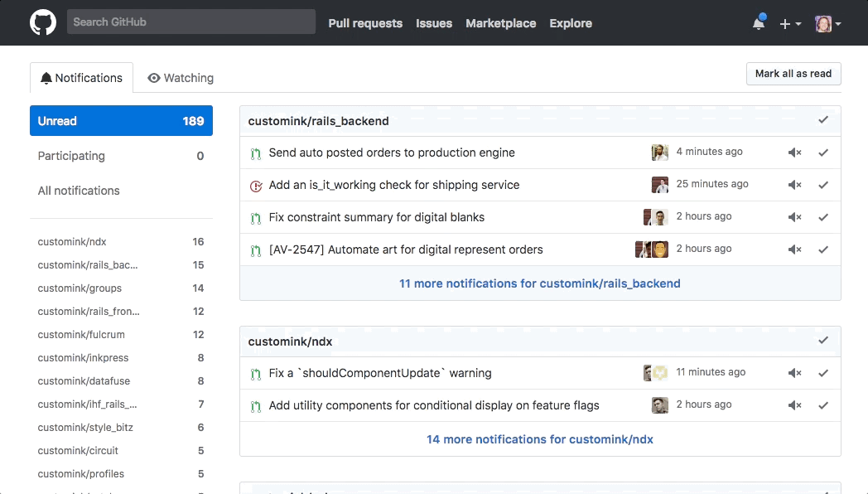868x494 pixels.
Task: Open 'Fix constraint summary for digital blanks' link
Action: coord(377,217)
